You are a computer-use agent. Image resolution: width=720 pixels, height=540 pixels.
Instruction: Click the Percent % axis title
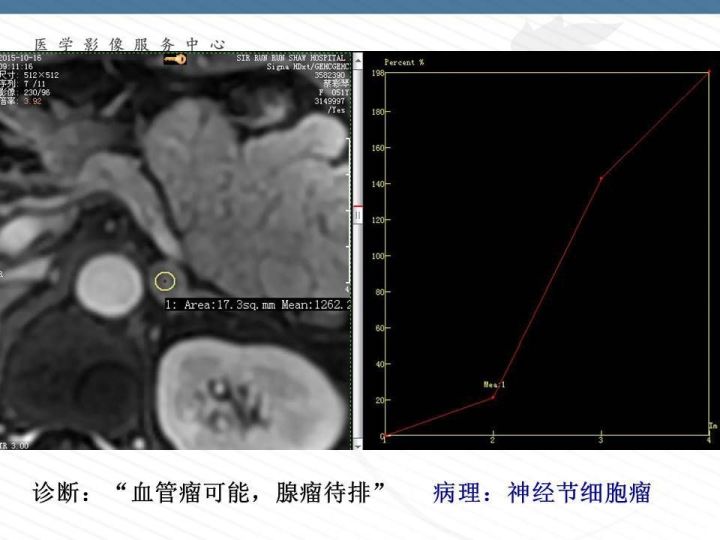[404, 62]
